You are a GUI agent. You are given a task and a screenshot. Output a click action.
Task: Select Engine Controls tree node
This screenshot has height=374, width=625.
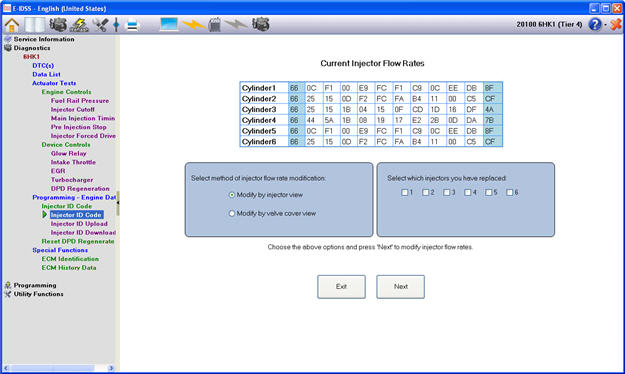click(66, 92)
